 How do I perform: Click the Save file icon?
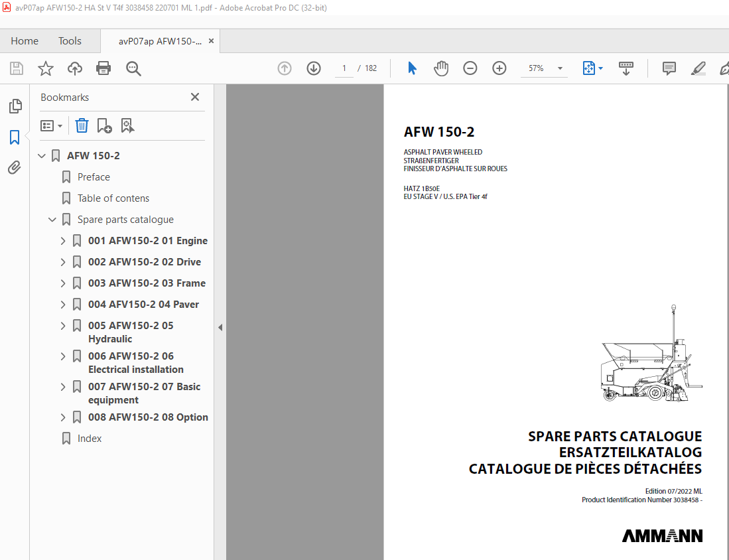[x=17, y=68]
